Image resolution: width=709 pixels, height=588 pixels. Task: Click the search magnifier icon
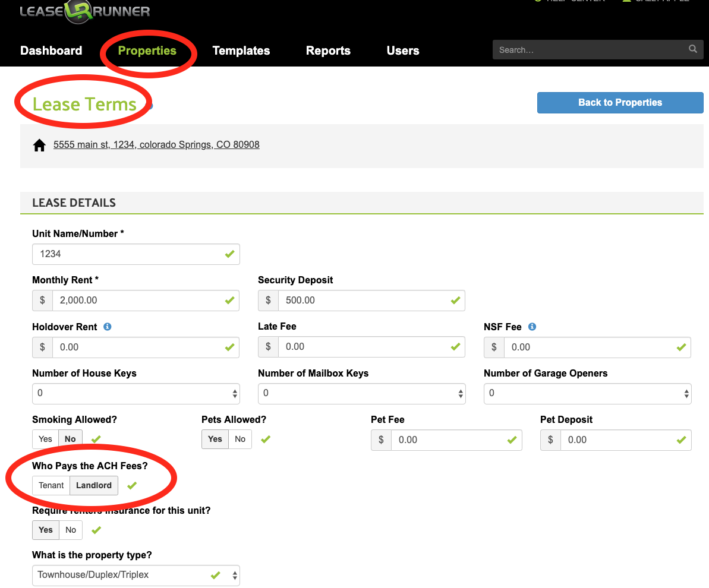coord(692,49)
